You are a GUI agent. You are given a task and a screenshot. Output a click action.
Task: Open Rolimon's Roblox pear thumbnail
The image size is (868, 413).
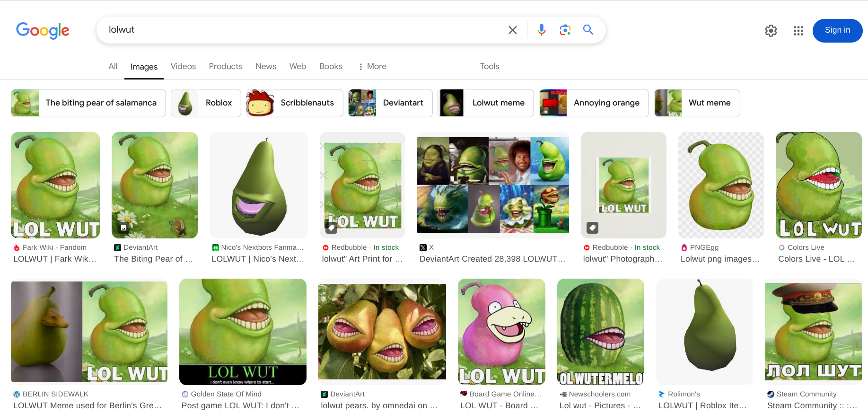(704, 332)
